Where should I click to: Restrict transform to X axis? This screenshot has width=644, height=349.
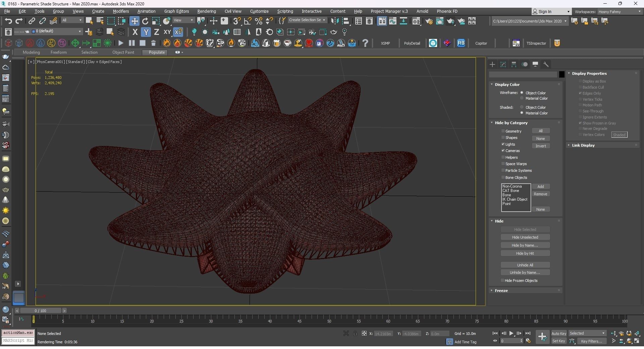135,32
